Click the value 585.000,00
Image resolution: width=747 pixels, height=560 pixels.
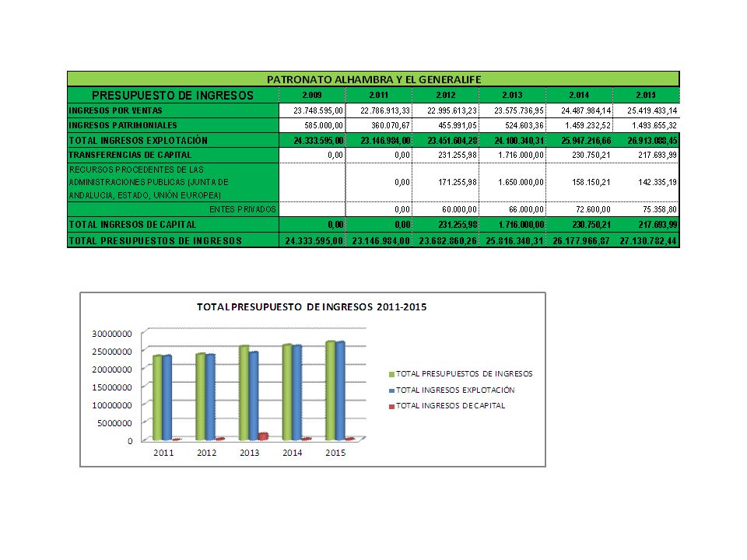[324, 125]
